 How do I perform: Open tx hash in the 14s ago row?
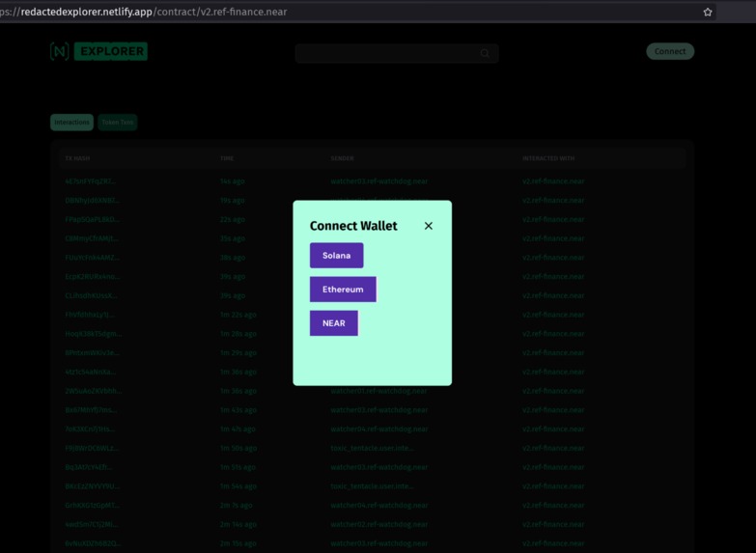pos(90,181)
